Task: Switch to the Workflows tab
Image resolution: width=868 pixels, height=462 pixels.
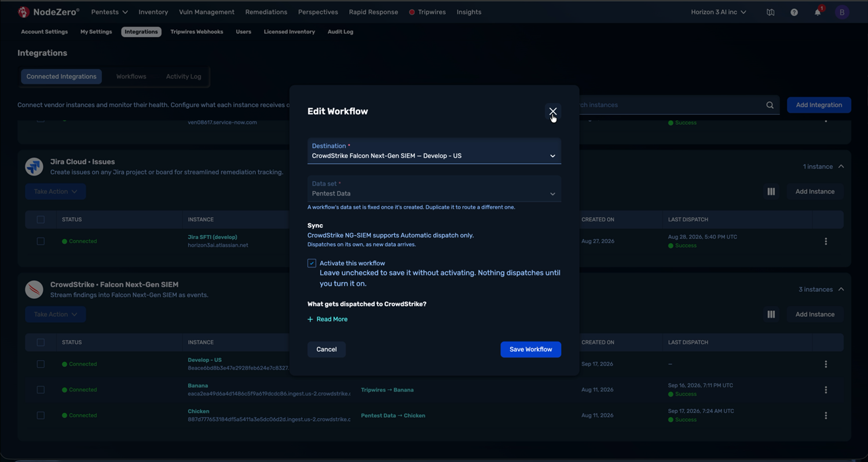Action: [131, 76]
